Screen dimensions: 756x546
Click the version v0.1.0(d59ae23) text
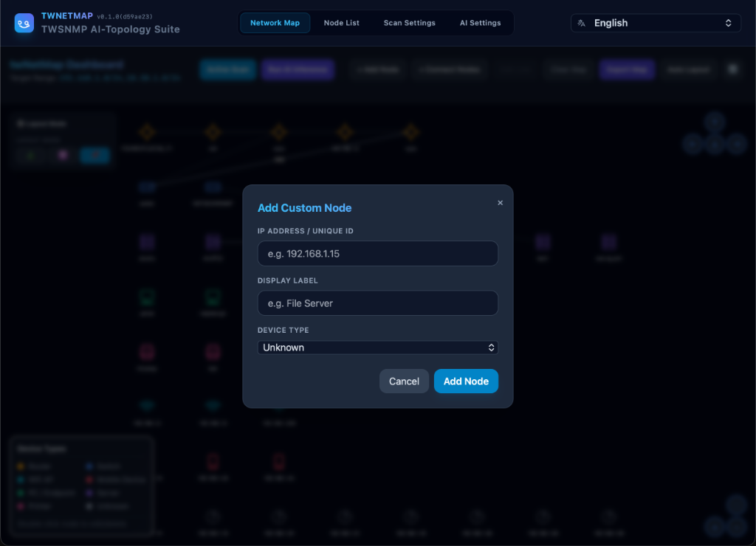click(x=125, y=16)
